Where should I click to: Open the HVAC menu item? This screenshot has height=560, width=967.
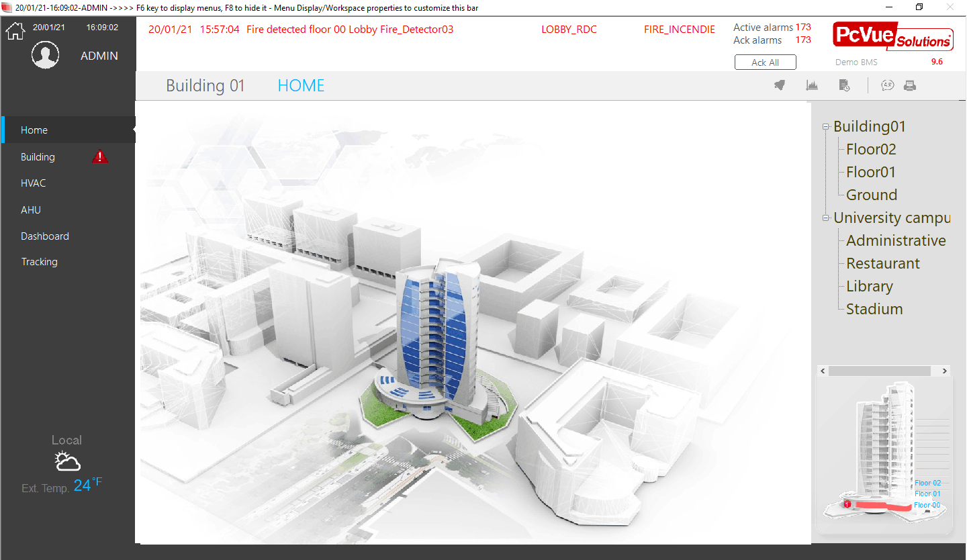(x=34, y=183)
